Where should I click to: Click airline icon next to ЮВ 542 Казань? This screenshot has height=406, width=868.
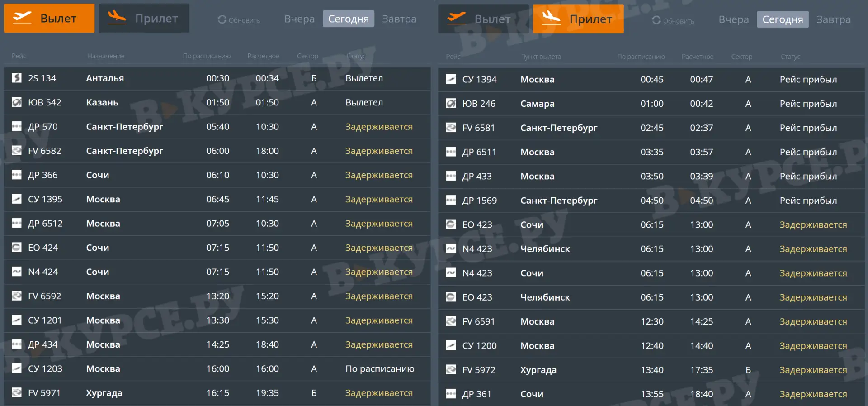coord(17,102)
